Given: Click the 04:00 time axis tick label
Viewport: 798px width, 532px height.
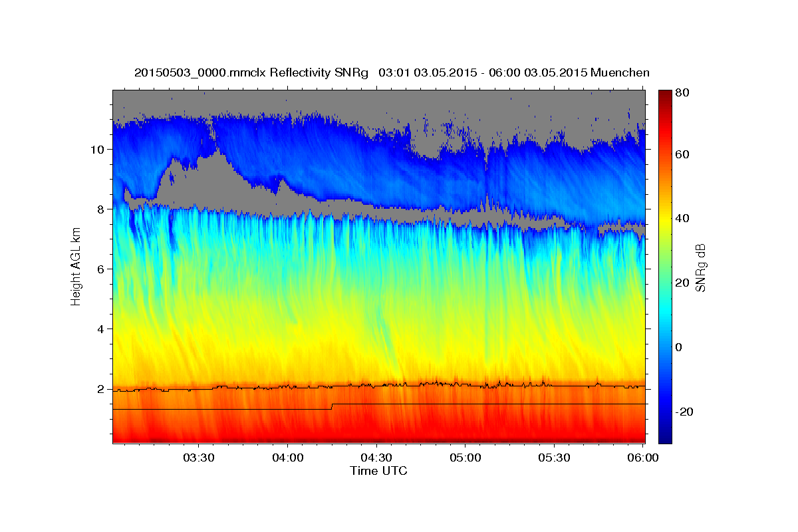Looking at the screenshot, I should [287, 458].
